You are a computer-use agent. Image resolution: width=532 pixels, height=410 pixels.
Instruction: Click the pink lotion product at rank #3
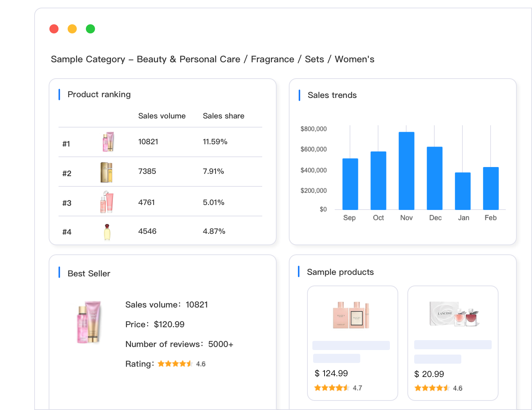point(108,201)
